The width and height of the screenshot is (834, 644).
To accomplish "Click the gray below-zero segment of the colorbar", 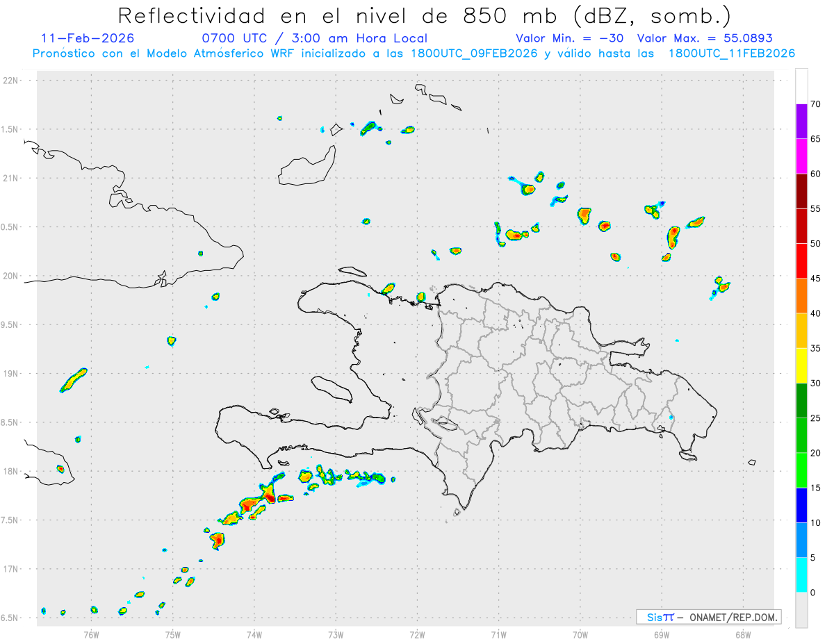I will [x=801, y=610].
